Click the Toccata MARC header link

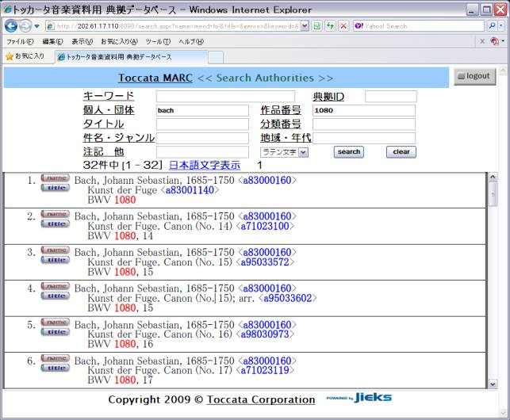[x=155, y=78]
